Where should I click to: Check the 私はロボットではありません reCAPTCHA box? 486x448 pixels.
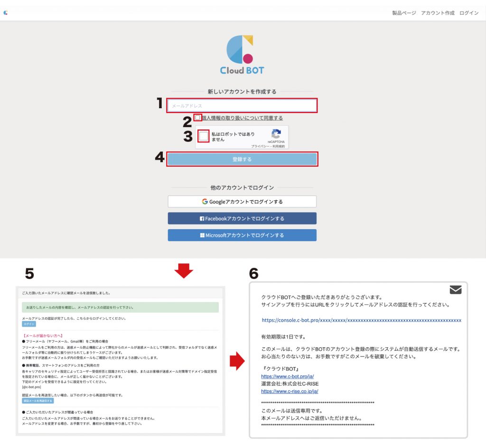(204, 137)
